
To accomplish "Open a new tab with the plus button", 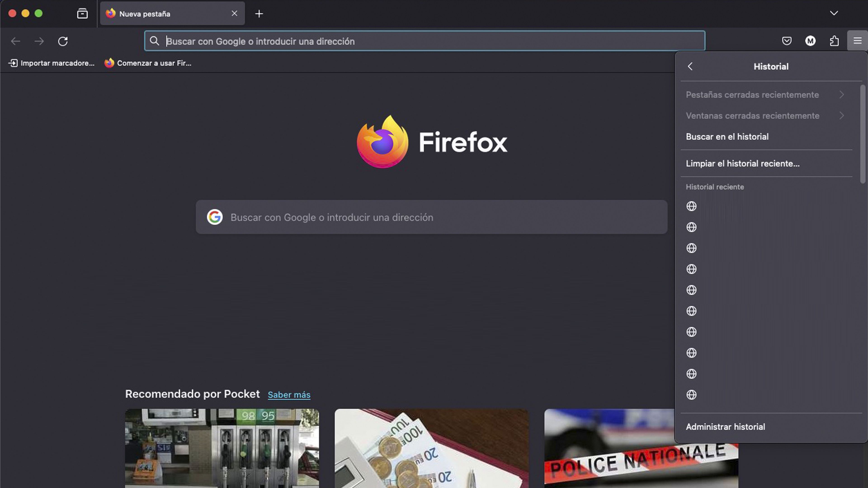I will pyautogui.click(x=259, y=14).
